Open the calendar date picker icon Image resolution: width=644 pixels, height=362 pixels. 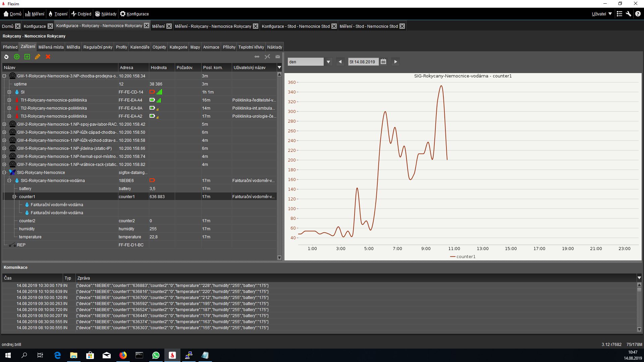click(x=383, y=62)
